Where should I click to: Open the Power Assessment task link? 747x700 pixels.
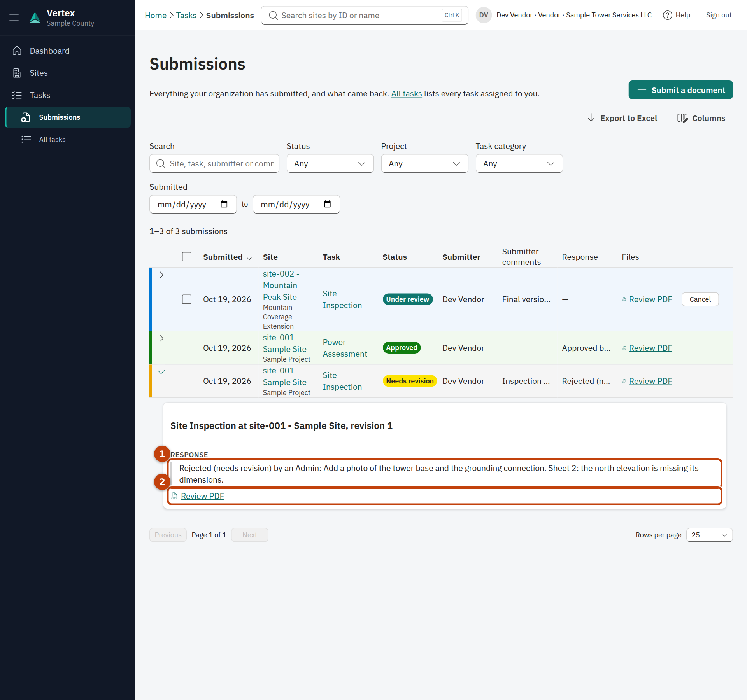pos(345,348)
